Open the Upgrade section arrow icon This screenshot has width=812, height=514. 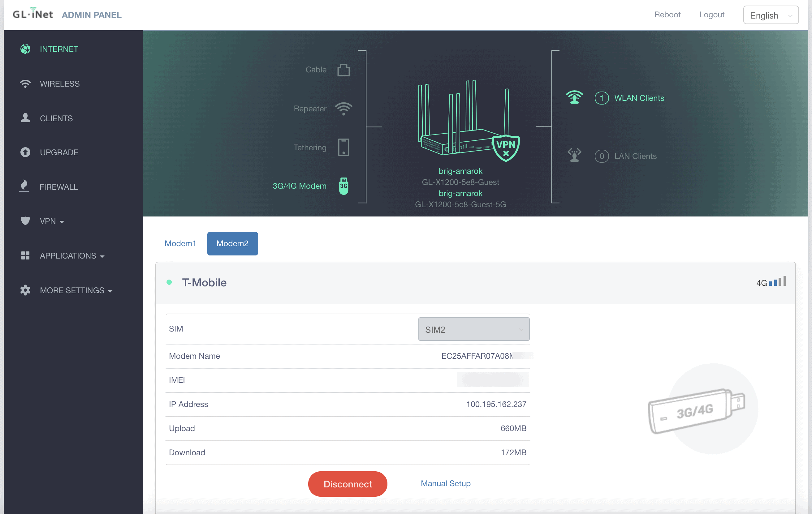[25, 152]
